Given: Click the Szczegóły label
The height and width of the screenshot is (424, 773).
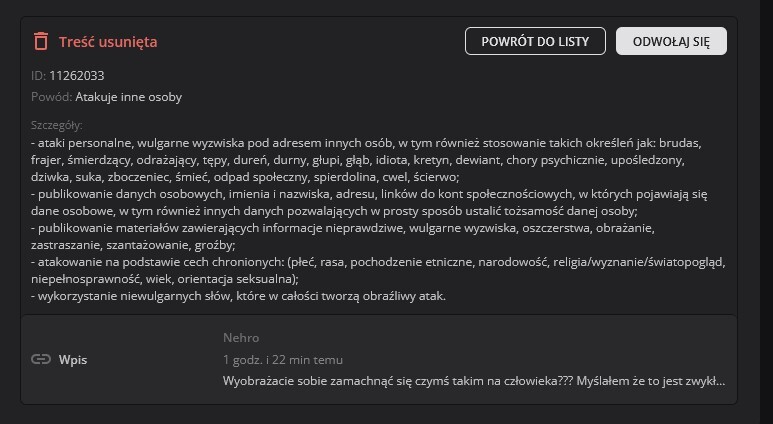Looking at the screenshot, I should [57, 125].
